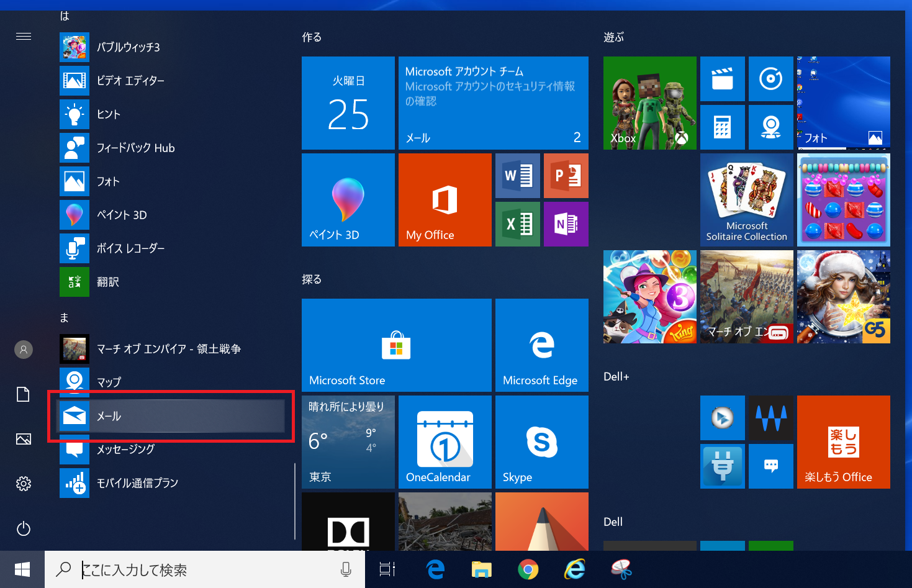Open the Microsoft Edge tile
This screenshot has height=588, width=912.
point(542,345)
